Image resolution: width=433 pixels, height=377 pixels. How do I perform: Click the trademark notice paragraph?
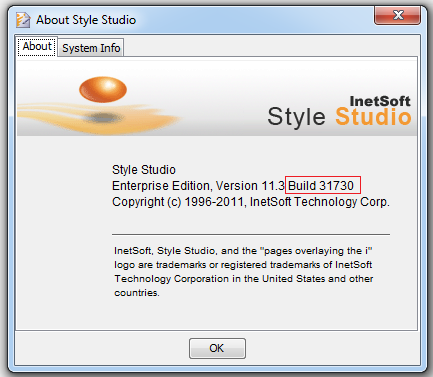click(x=244, y=272)
